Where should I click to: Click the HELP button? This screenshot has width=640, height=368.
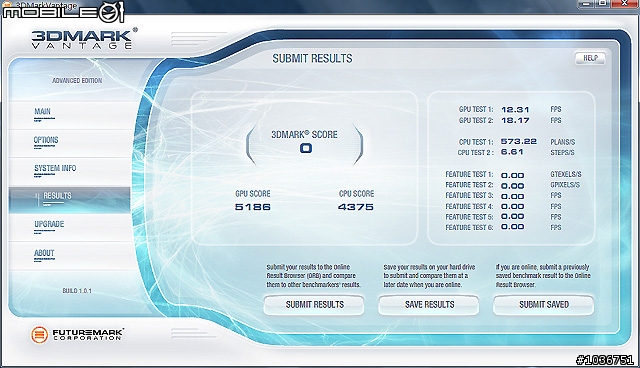click(x=590, y=58)
